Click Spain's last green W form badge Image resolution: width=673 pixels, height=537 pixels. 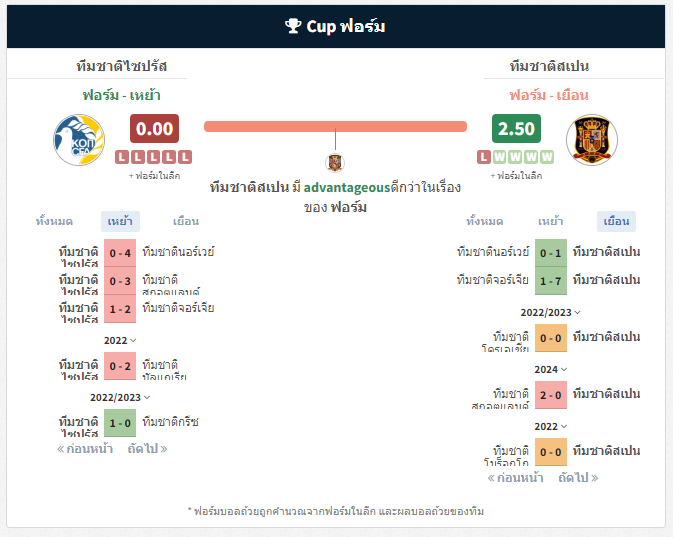(x=547, y=157)
